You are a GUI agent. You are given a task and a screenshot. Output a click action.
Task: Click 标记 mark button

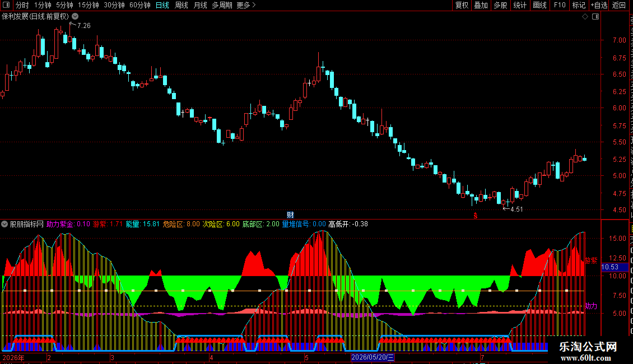click(579, 5)
